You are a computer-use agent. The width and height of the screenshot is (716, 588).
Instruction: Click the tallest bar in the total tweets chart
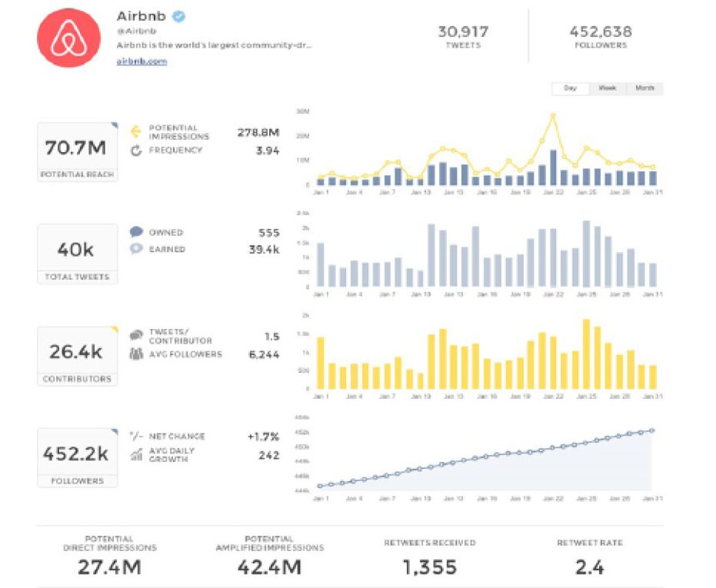586,254
